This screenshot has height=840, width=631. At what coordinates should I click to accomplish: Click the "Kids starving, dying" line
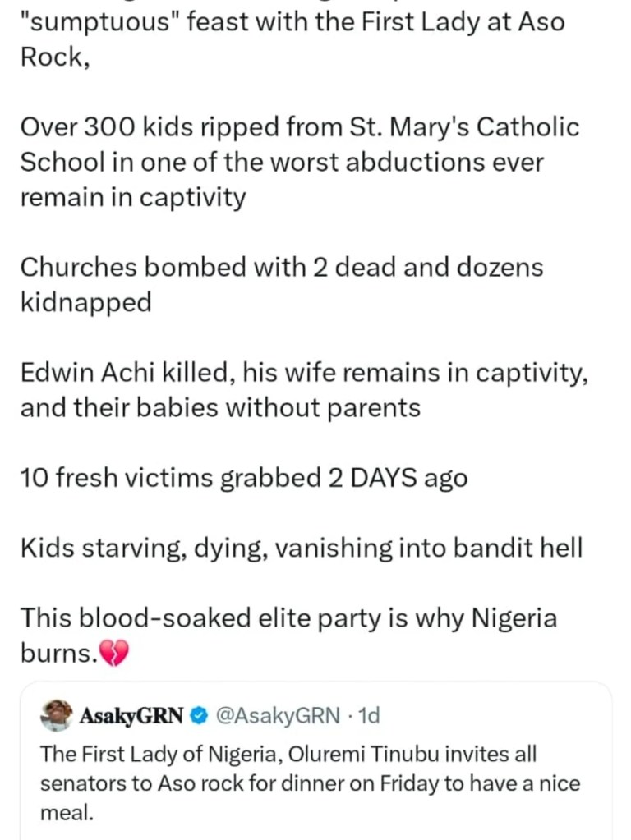point(301,548)
